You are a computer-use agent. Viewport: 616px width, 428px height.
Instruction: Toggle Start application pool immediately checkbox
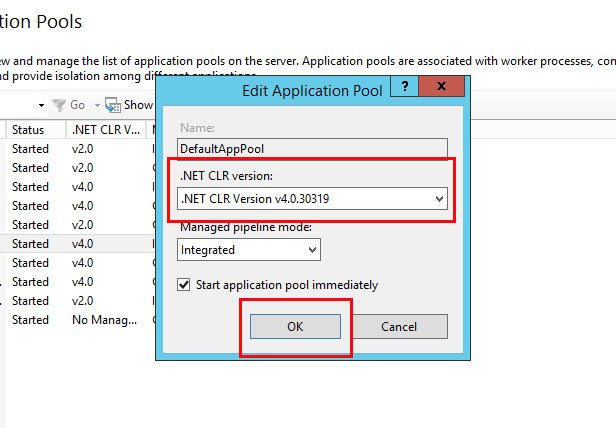tap(183, 285)
